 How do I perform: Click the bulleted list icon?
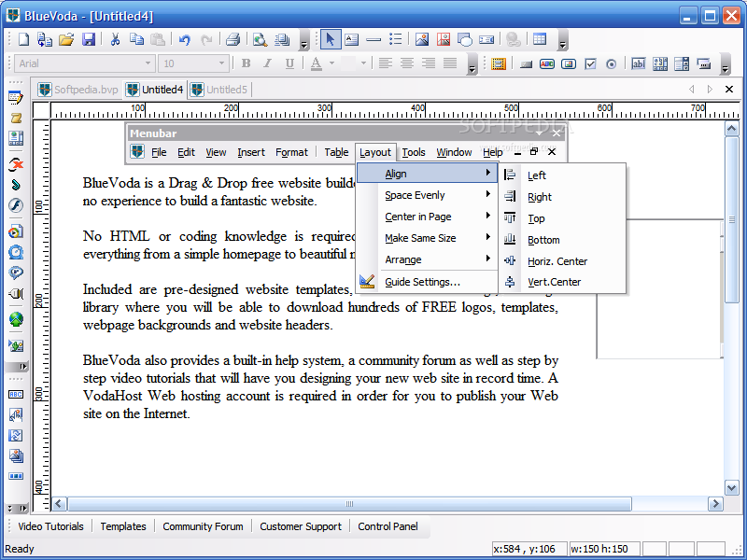396,39
